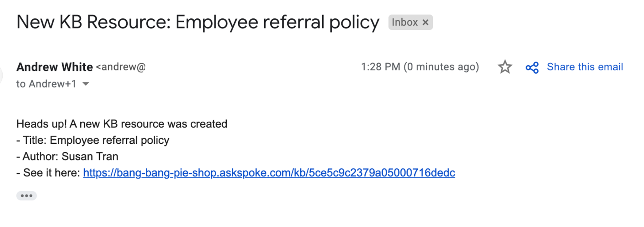Click the 'See it here:' text

tap(52, 173)
